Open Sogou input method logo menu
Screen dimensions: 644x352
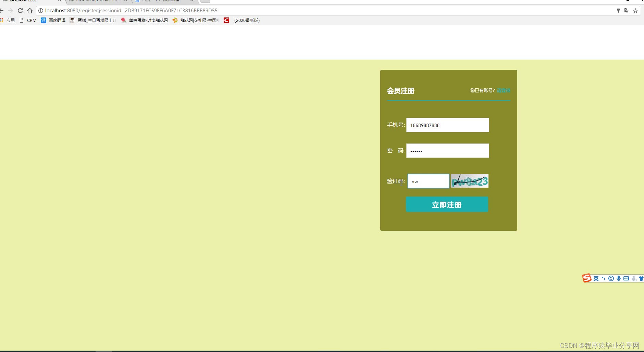coord(587,278)
